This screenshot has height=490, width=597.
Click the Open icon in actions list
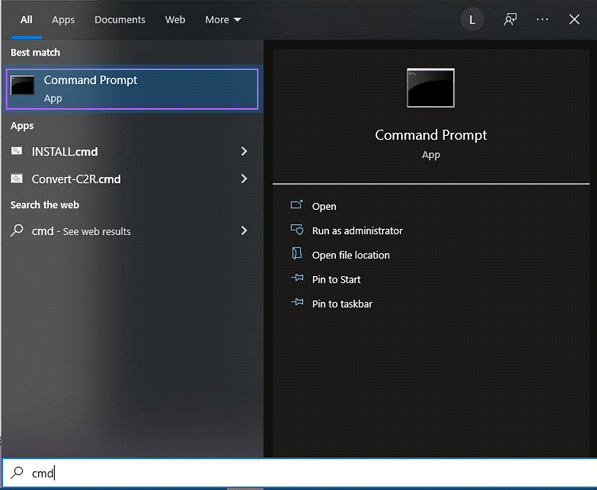pos(297,205)
